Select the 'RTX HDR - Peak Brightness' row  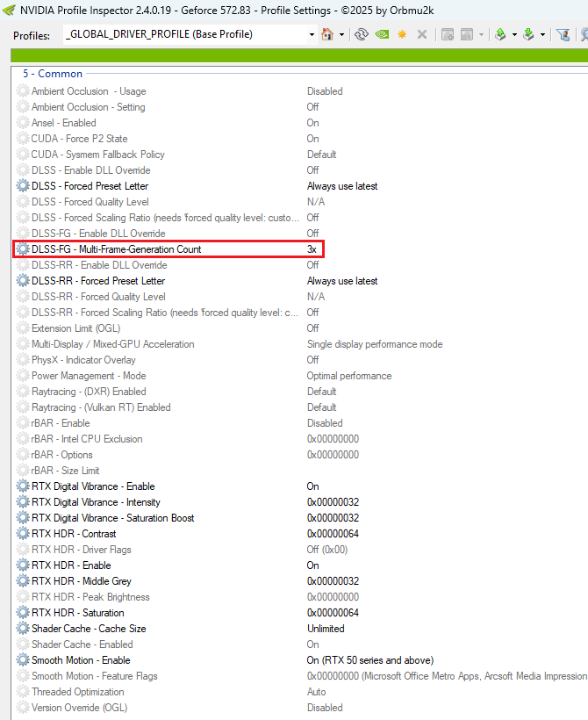coord(299,597)
